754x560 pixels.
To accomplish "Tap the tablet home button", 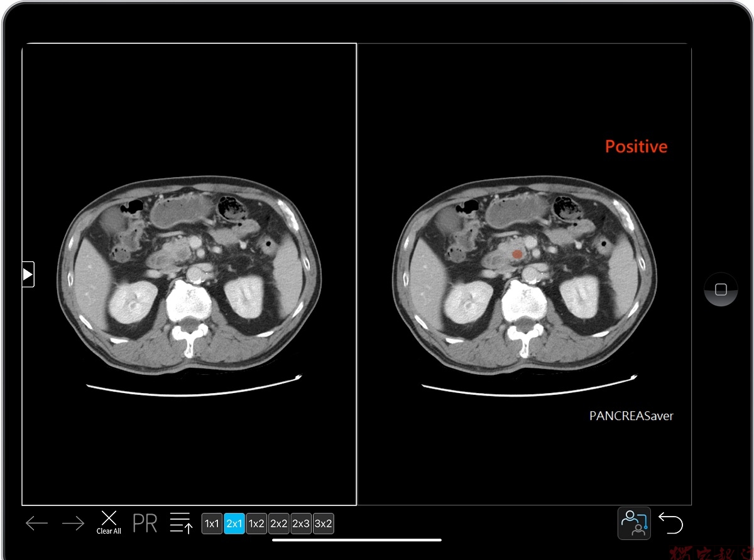I will click(x=721, y=289).
